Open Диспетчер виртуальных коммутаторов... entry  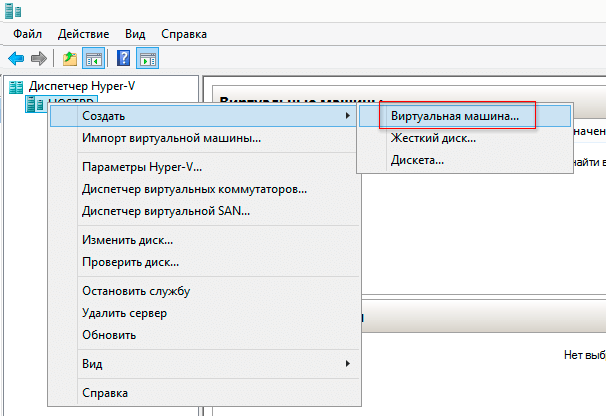tap(205, 189)
